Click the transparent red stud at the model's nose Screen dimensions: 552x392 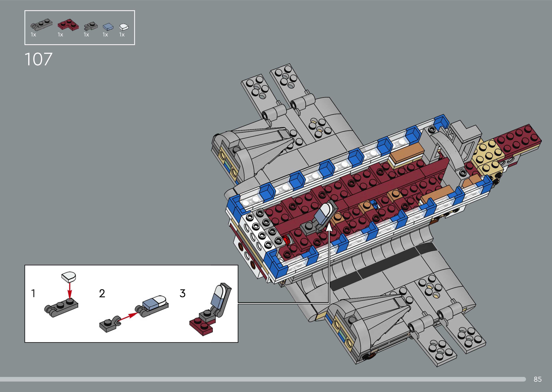tap(287, 240)
